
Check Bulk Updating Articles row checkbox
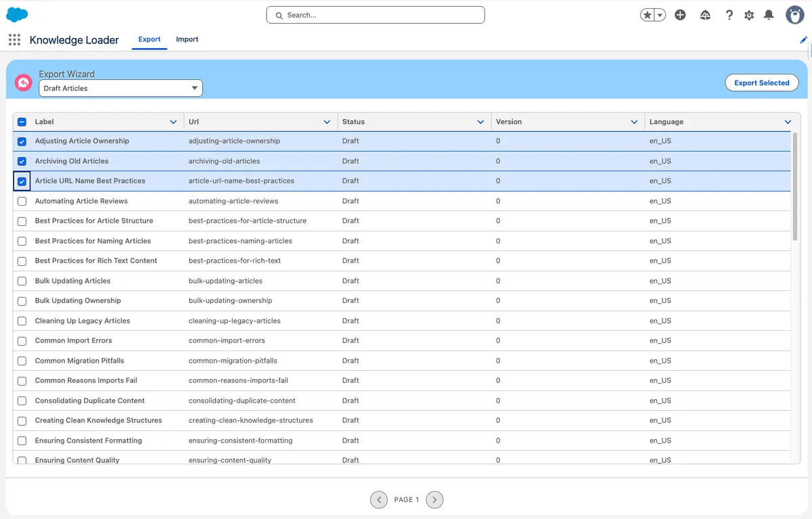(x=22, y=281)
